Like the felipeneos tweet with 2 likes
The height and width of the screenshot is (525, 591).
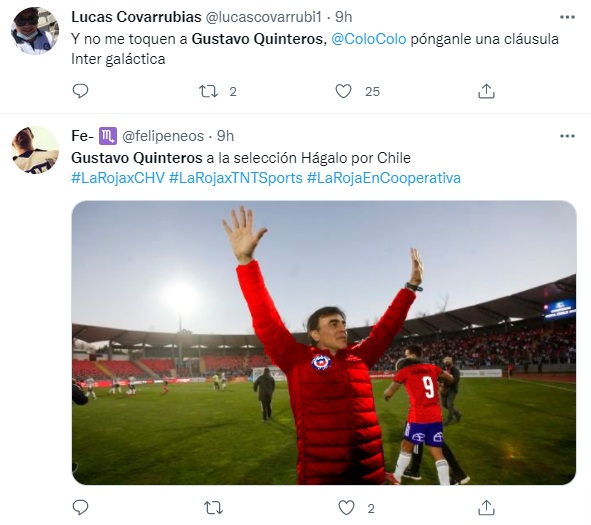(x=346, y=508)
